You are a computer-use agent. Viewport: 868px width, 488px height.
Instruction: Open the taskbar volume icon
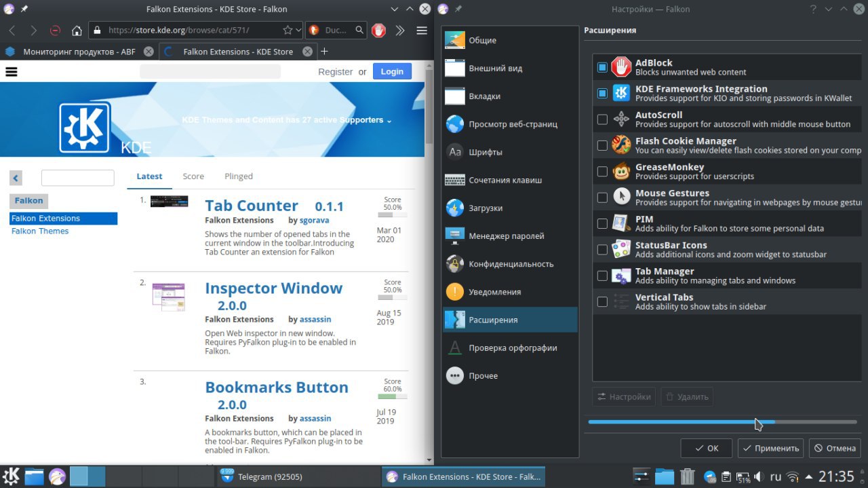coord(759,476)
